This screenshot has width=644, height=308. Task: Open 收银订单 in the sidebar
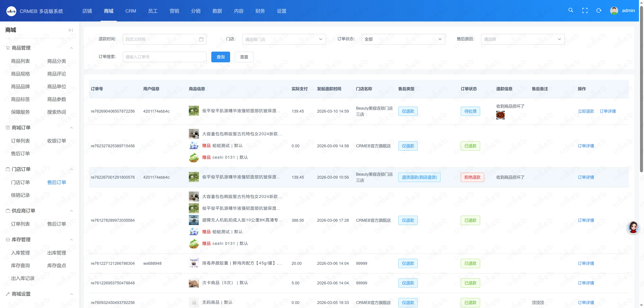57,141
